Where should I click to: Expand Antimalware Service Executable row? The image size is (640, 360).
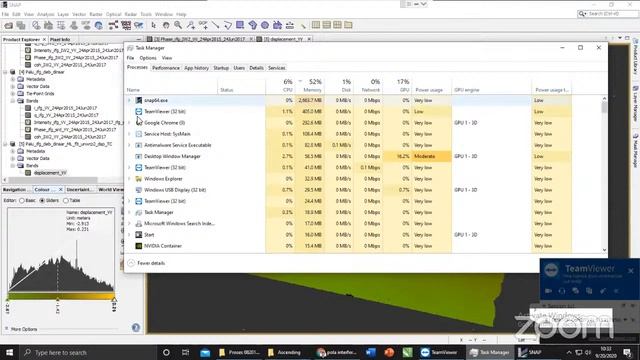click(x=129, y=145)
